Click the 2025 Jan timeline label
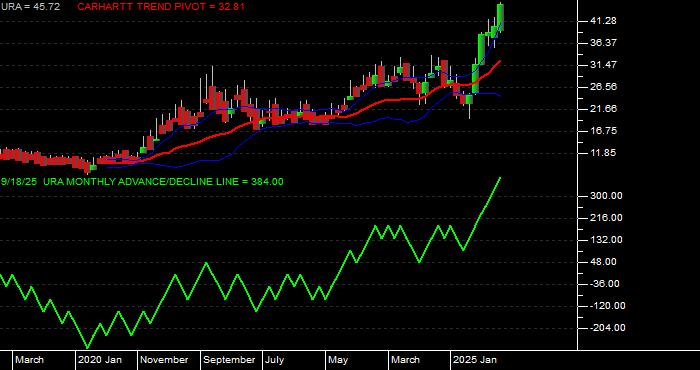700x370 pixels. [x=475, y=360]
